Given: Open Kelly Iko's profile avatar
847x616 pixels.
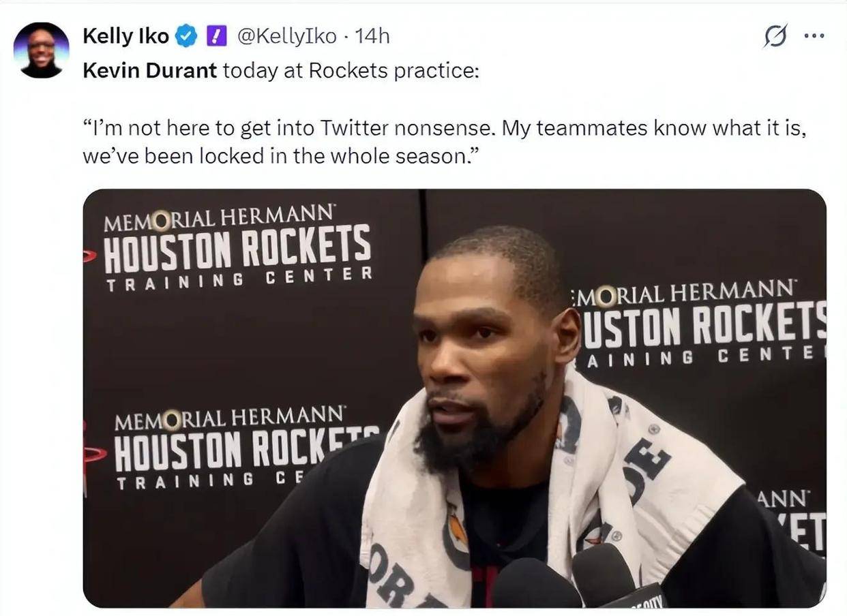Looking at the screenshot, I should tap(41, 50).
